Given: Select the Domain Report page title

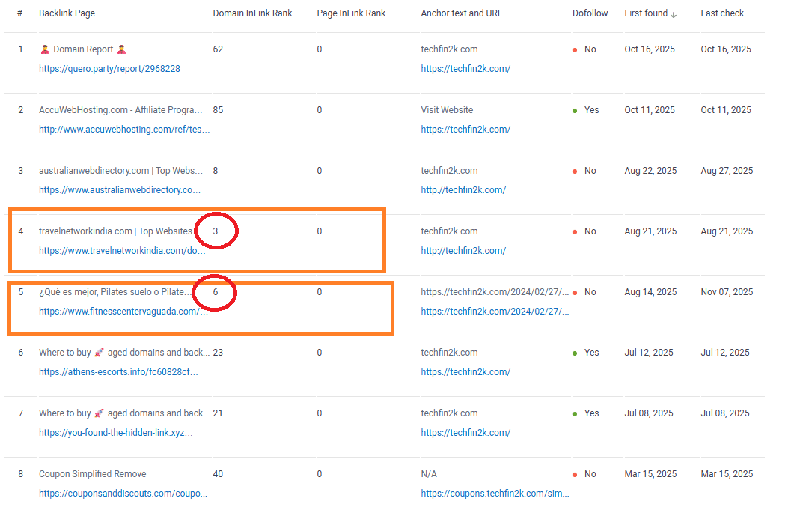Looking at the screenshot, I should 83,49.
